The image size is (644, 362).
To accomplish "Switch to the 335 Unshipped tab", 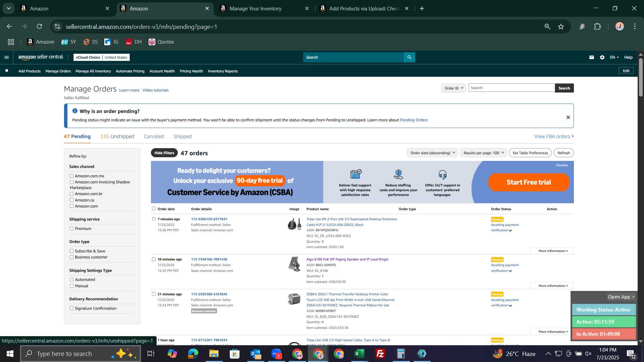I will [117, 136].
